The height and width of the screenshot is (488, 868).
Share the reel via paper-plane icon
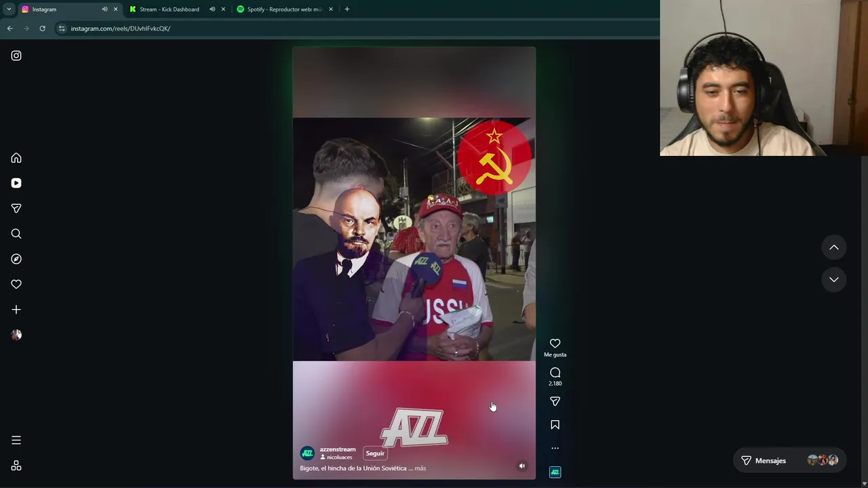[555, 401]
